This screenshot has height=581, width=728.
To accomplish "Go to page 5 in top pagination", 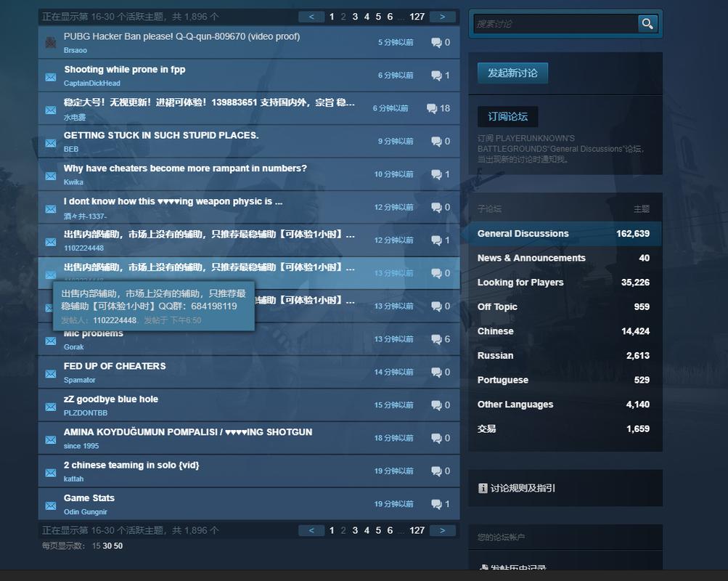I will point(378,17).
